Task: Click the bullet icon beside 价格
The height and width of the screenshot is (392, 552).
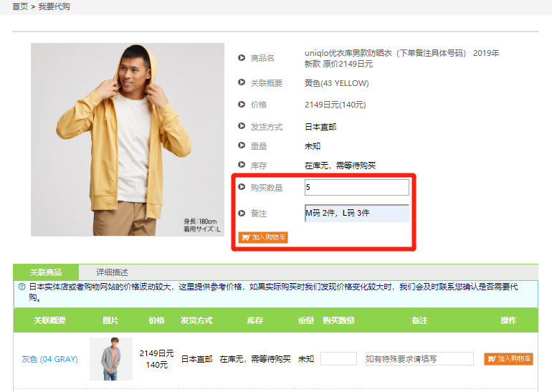Action: [x=242, y=104]
